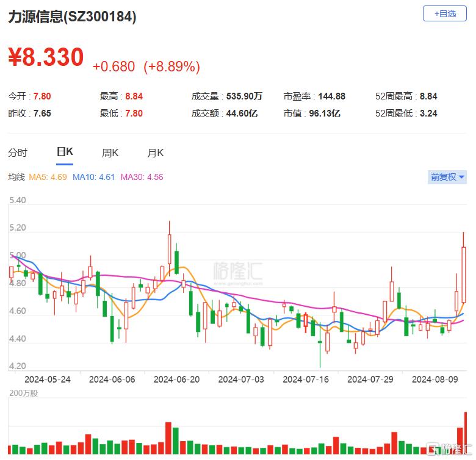Click the 2024-05-24 date axis label

[x=48, y=379]
